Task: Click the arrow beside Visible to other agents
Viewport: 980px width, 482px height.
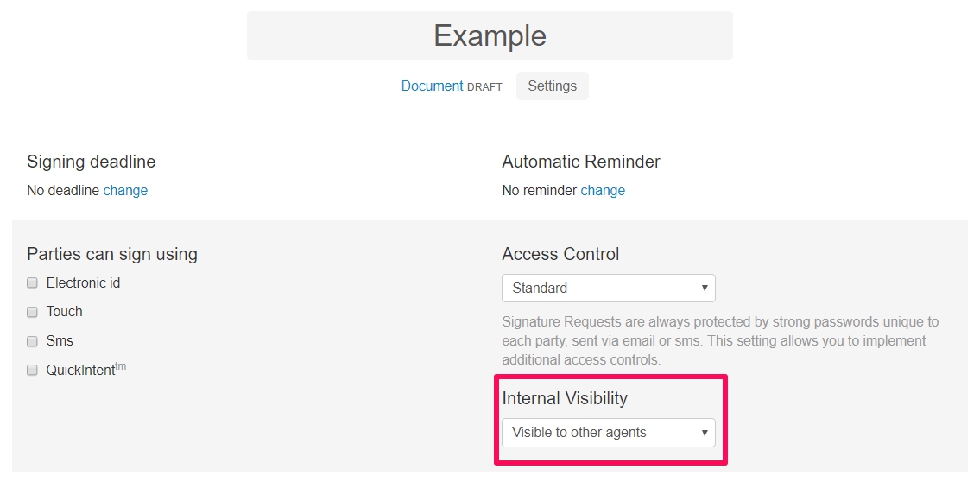Action: tap(705, 433)
